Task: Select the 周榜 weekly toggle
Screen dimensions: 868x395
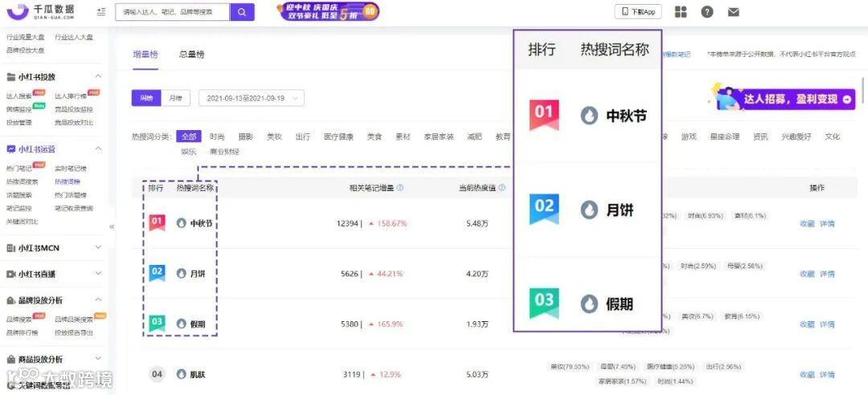Action: coord(146,98)
